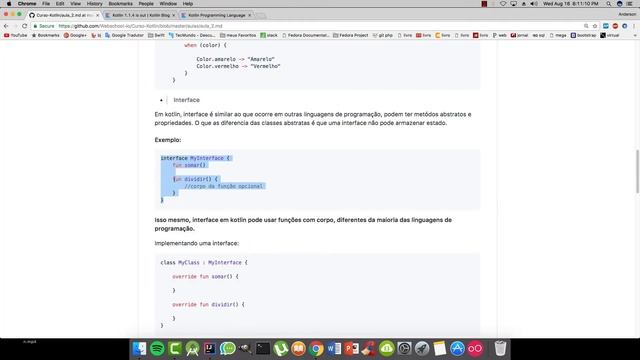Open the Chrome File menu
640x360 pixels.
tap(46, 4)
